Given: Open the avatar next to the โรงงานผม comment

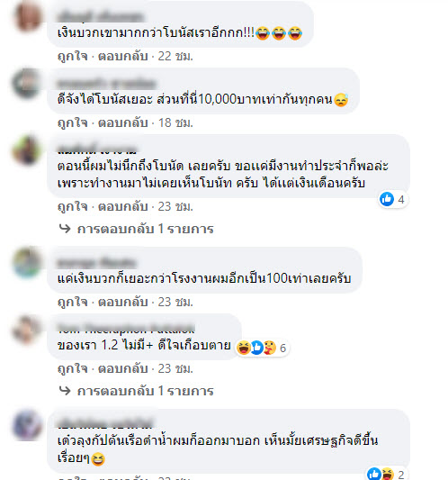Looking at the screenshot, I should (27, 262).
